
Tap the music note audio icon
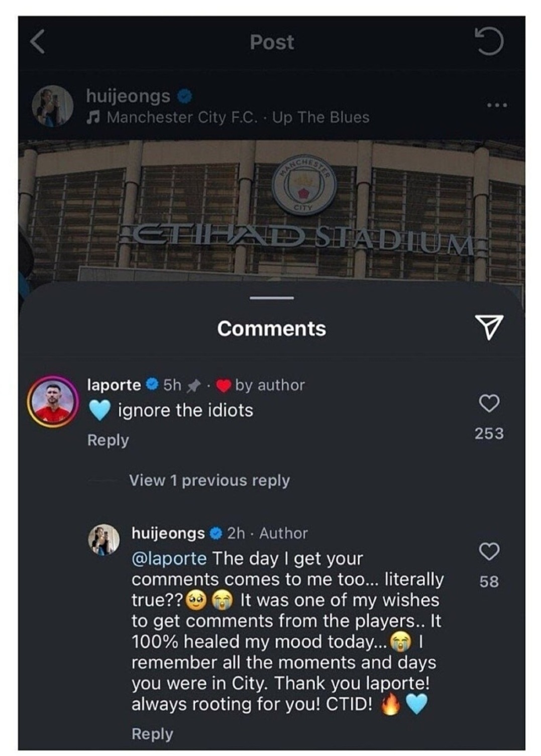(x=92, y=117)
